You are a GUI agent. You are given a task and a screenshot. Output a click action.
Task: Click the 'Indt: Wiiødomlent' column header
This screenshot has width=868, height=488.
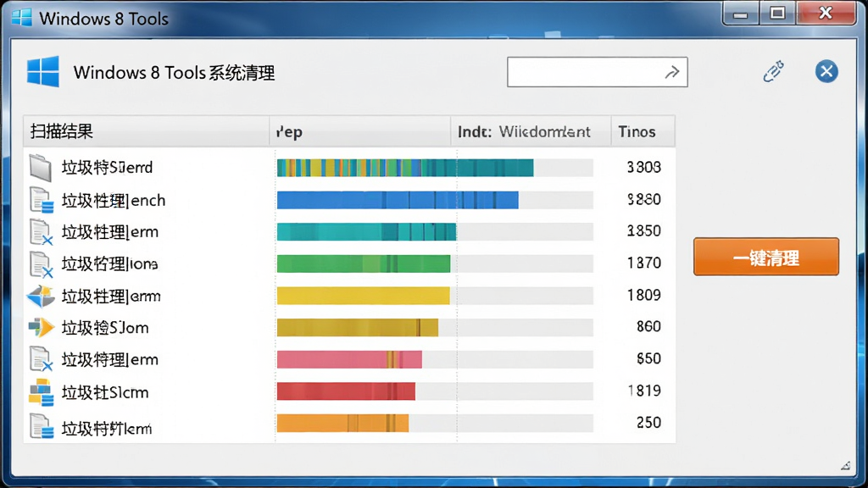(531, 131)
